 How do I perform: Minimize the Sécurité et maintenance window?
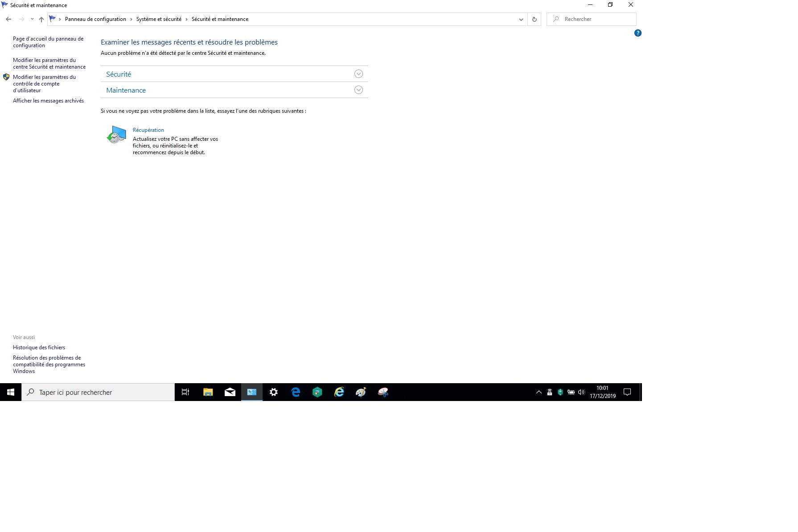coord(590,5)
